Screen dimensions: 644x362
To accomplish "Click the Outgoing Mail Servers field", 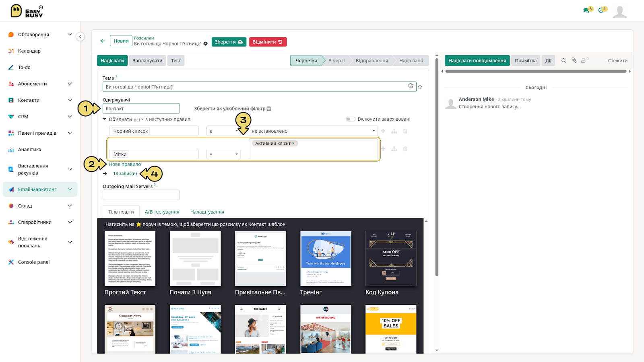I will tap(141, 195).
